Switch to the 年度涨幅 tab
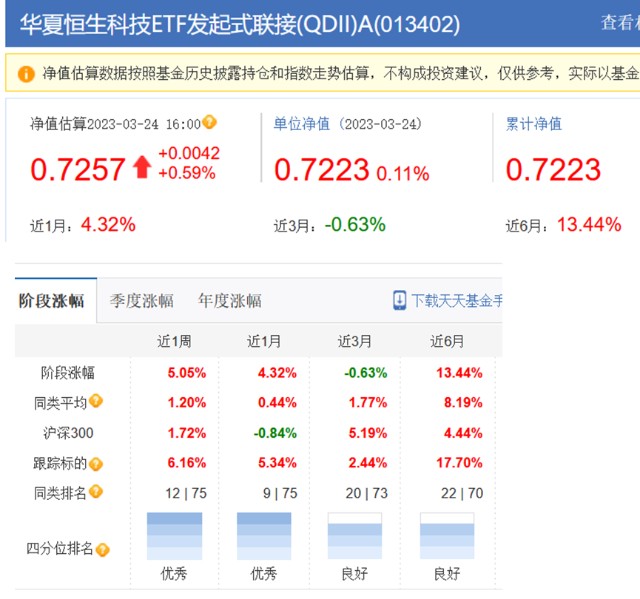This screenshot has height=599, width=640. point(230,301)
